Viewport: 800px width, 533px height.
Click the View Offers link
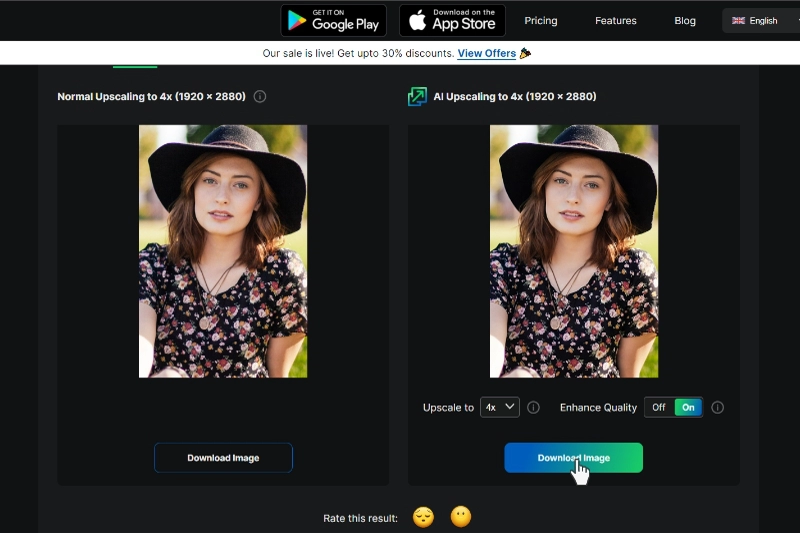pyautogui.click(x=486, y=53)
